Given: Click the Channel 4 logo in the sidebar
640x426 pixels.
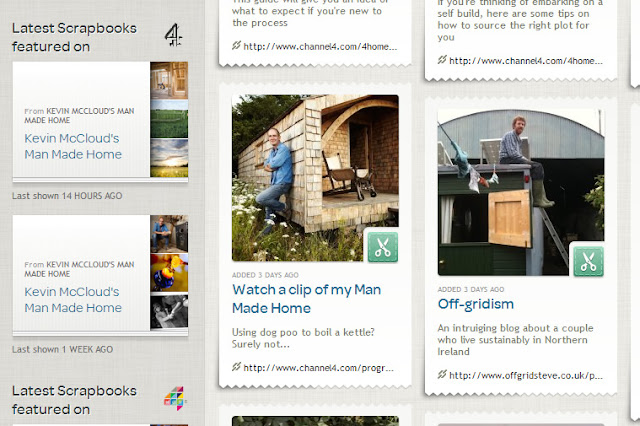Looking at the screenshot, I should coord(173,35).
